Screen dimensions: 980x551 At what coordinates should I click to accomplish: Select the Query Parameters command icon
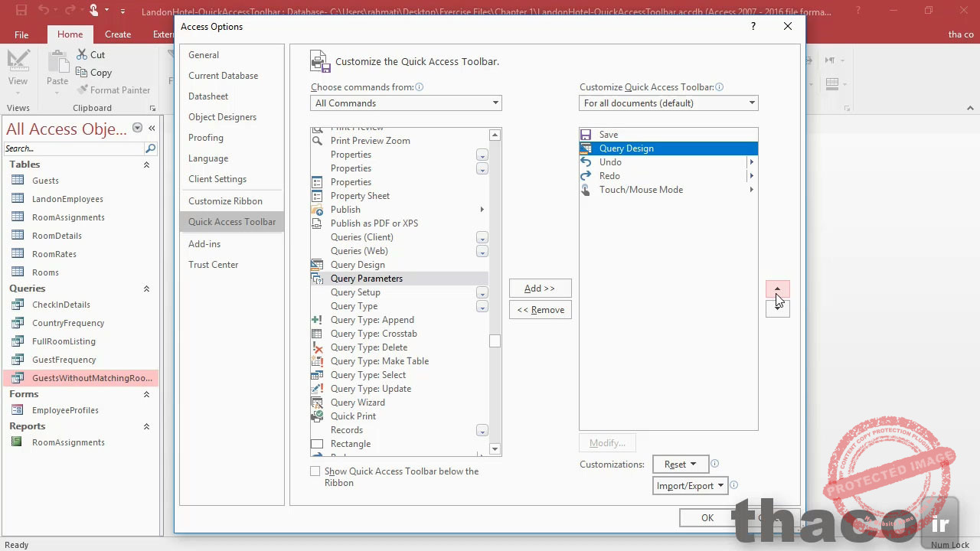pos(317,279)
